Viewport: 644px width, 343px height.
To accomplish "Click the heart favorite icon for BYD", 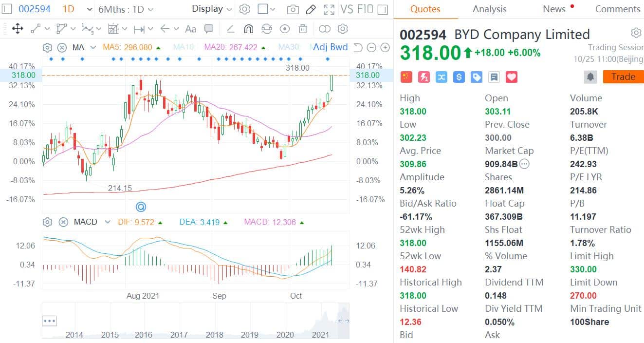I will [511, 76].
